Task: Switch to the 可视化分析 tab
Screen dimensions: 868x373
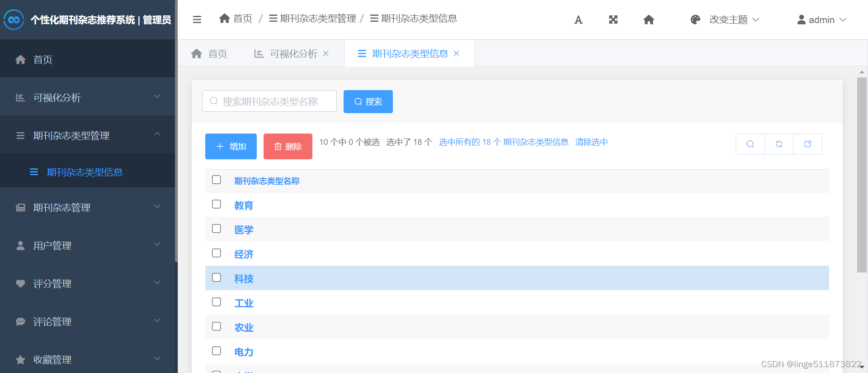Action: 292,53
